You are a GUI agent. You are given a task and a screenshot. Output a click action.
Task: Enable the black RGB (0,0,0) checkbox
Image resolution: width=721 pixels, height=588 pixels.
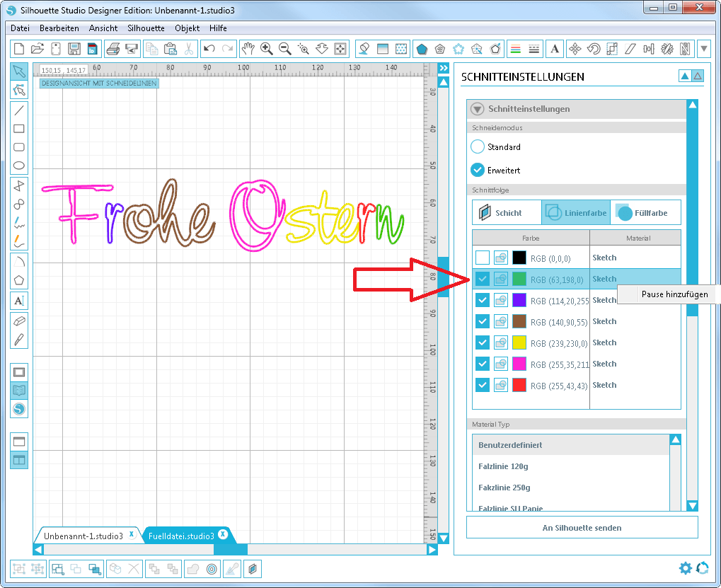pos(482,258)
